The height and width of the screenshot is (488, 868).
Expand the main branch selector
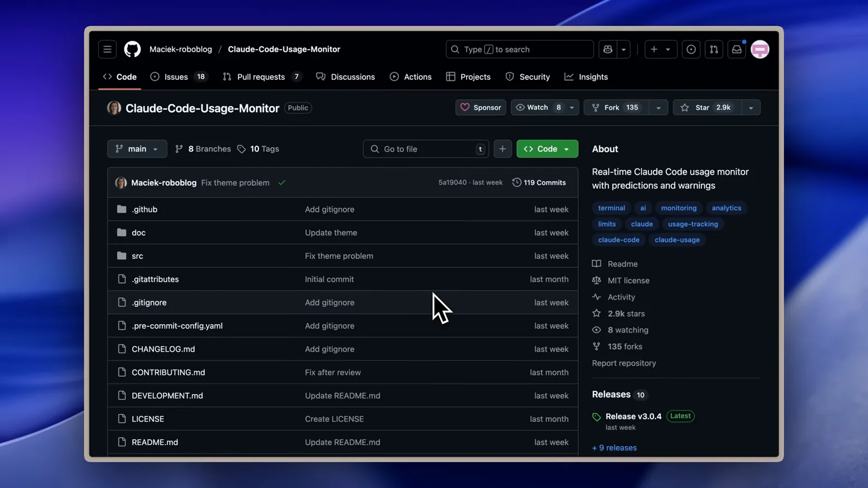(x=137, y=149)
